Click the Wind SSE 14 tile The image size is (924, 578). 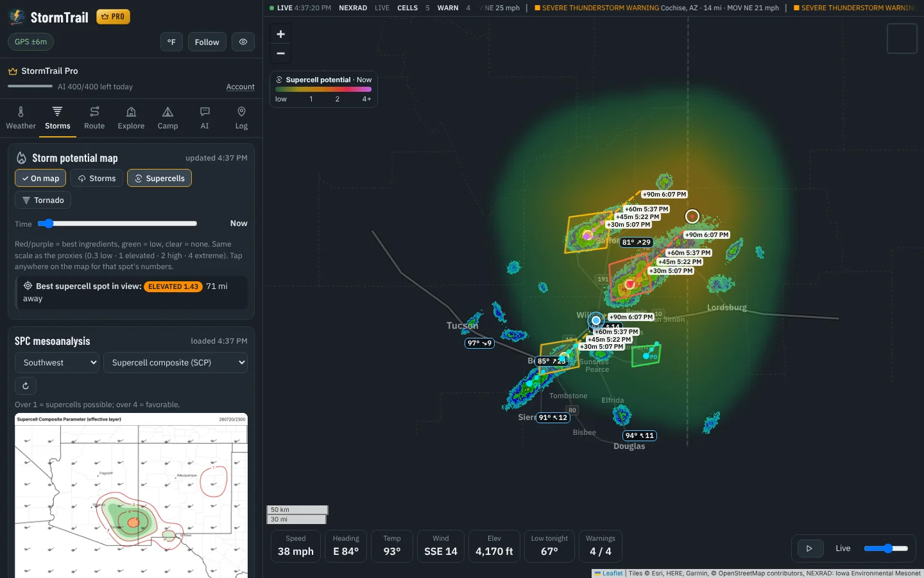[441, 547]
